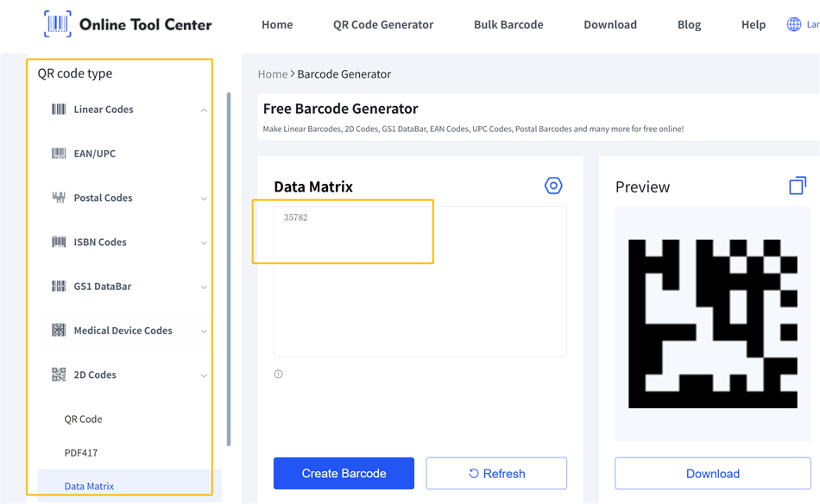
Task: Open the QR Code Generator menu item
Action: click(383, 24)
